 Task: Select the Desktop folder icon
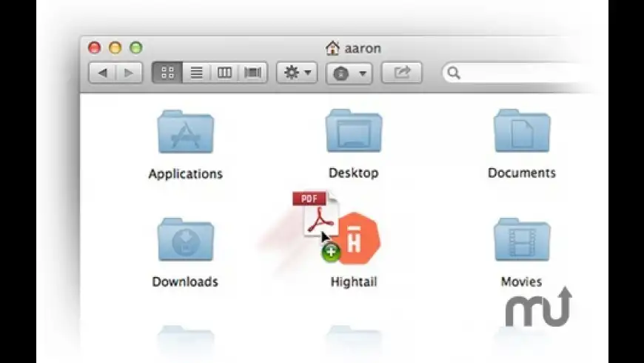(354, 130)
